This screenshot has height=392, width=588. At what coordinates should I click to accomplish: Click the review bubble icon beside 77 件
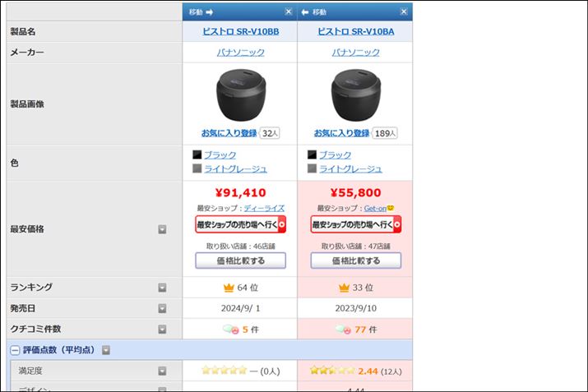click(343, 330)
